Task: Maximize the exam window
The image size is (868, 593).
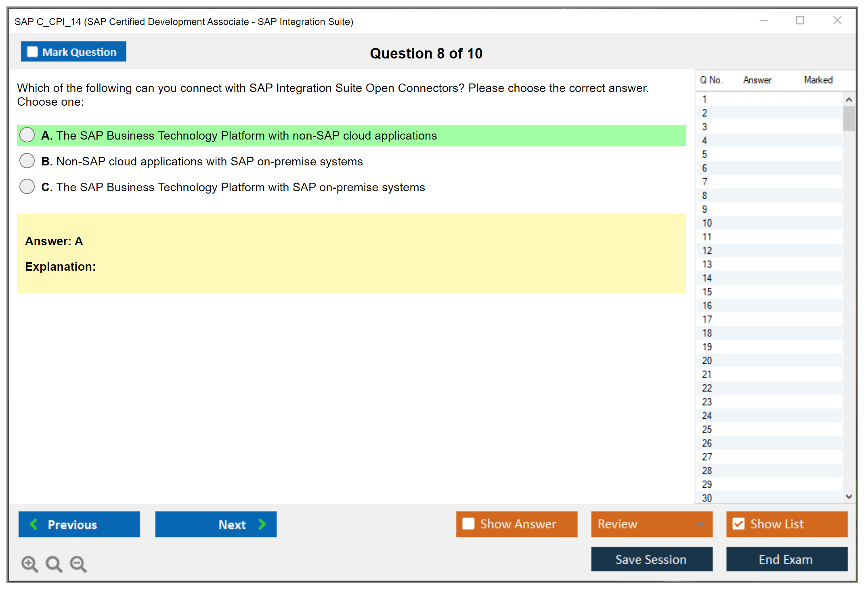Action: click(800, 21)
